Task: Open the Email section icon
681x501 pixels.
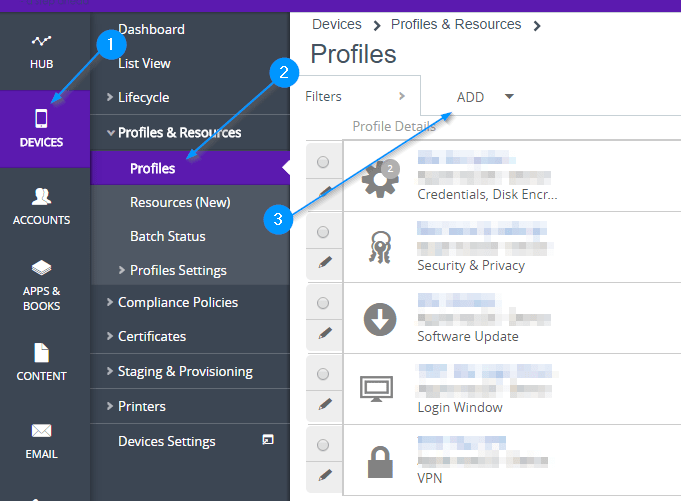Action: tap(41, 440)
